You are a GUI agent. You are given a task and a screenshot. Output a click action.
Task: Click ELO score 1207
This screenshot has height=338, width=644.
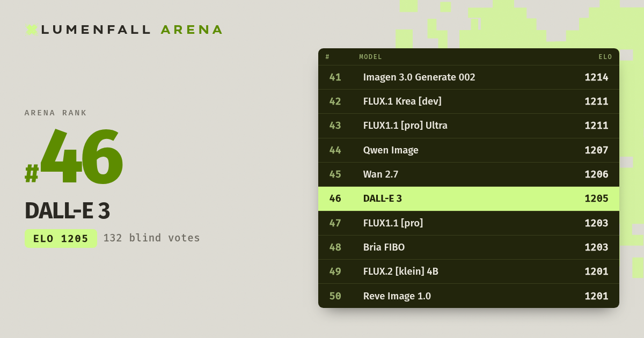[x=596, y=150]
